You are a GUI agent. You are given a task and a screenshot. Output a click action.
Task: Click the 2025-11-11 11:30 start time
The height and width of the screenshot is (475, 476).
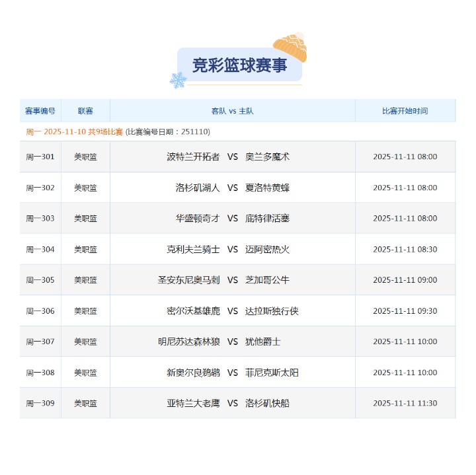tap(405, 404)
